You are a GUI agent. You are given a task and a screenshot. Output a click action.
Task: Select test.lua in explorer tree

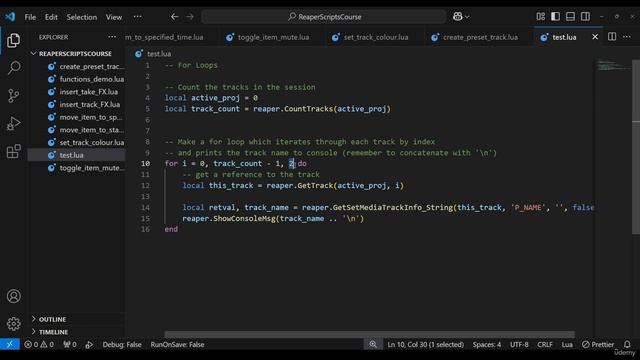coord(71,155)
